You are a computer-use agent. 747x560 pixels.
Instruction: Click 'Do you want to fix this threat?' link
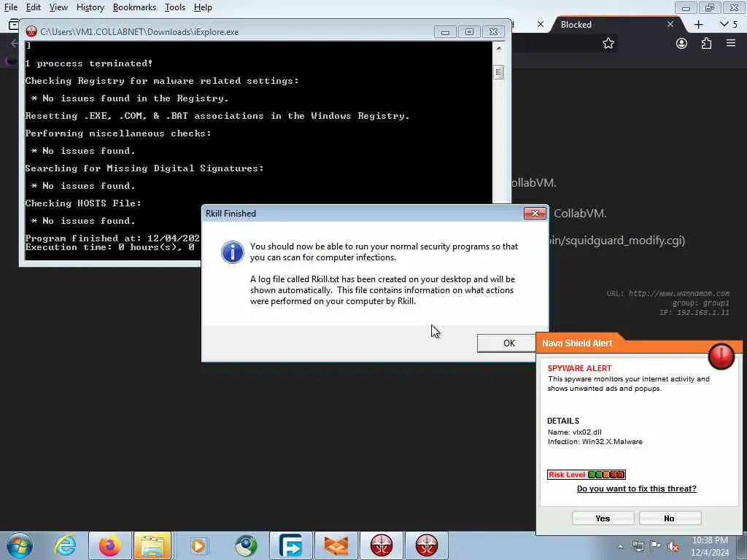click(x=636, y=489)
